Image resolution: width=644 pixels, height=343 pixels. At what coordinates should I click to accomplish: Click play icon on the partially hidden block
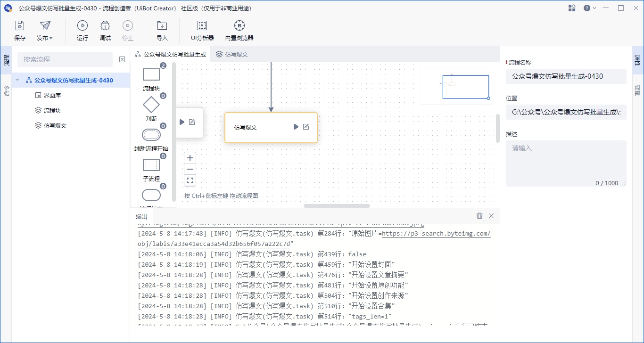[x=182, y=122]
